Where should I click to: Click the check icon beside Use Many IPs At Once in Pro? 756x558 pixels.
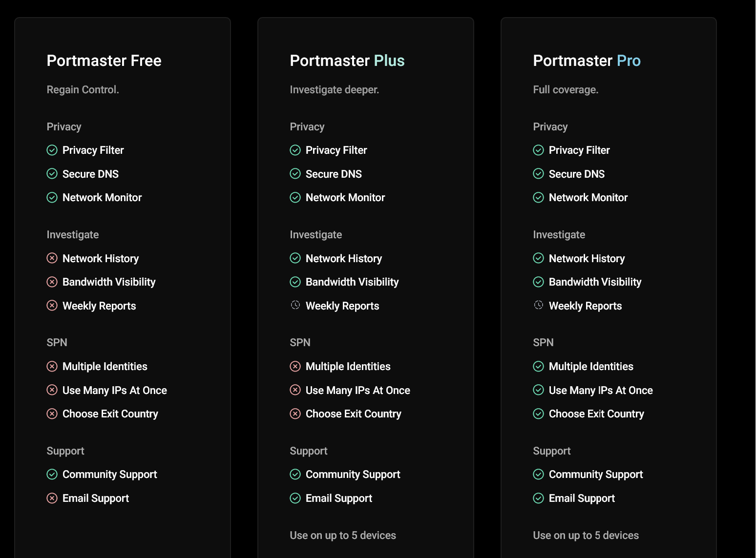click(x=538, y=390)
